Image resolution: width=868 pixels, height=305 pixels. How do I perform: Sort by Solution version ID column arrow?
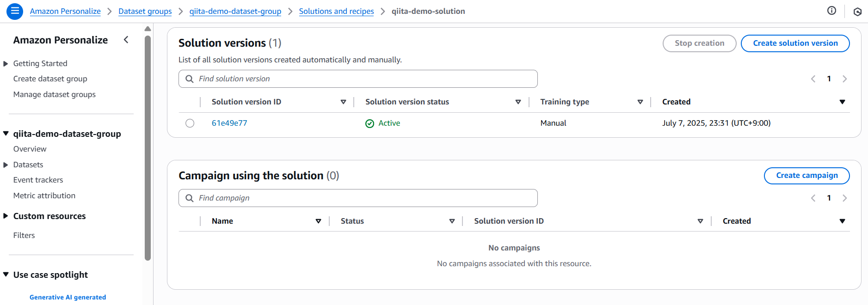pyautogui.click(x=343, y=102)
